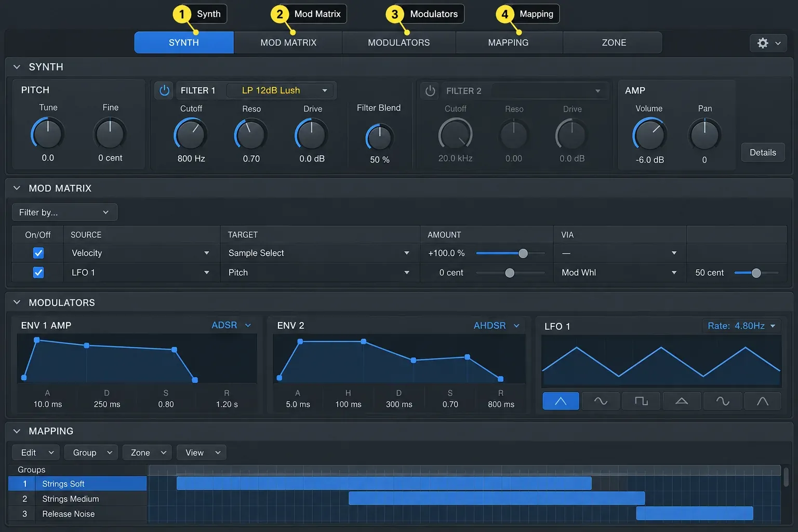The width and height of the screenshot is (798, 532).
Task: Collapse the MODULATORS section
Action: (17, 302)
